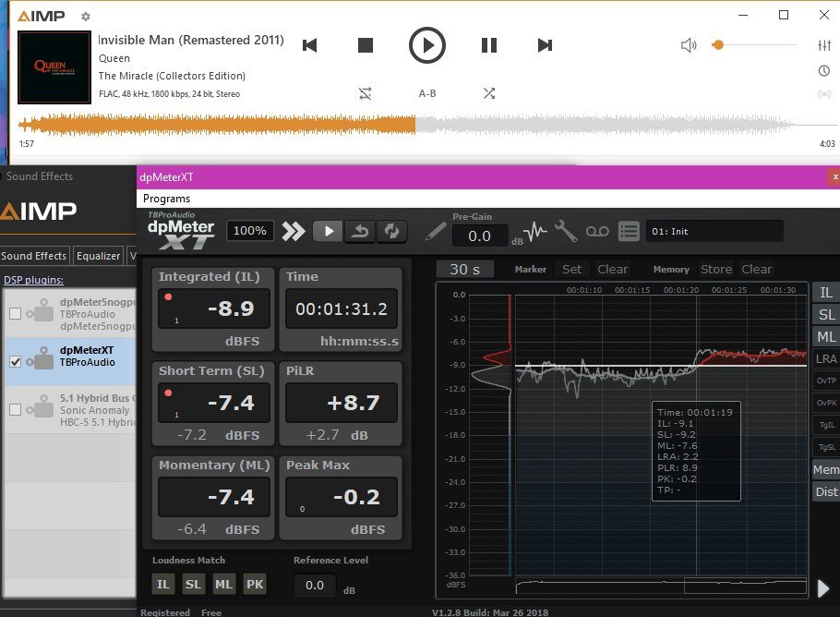This screenshot has width=840, height=617.
Task: Toggle the OvPK graph button
Action: pos(826,403)
